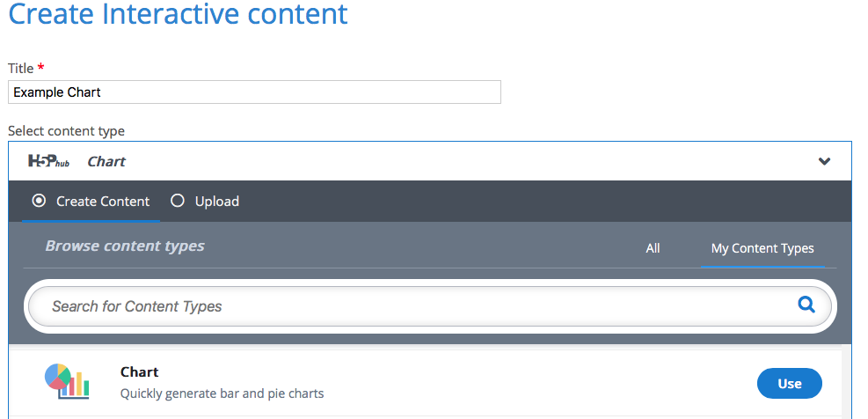Click the Title field label
This screenshot has width=868, height=419.
tap(20, 68)
